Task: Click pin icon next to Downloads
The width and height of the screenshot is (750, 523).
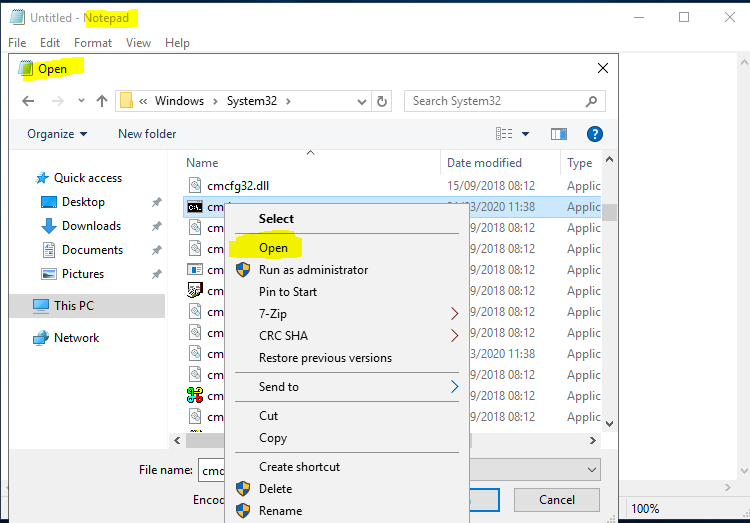Action: [x=156, y=226]
